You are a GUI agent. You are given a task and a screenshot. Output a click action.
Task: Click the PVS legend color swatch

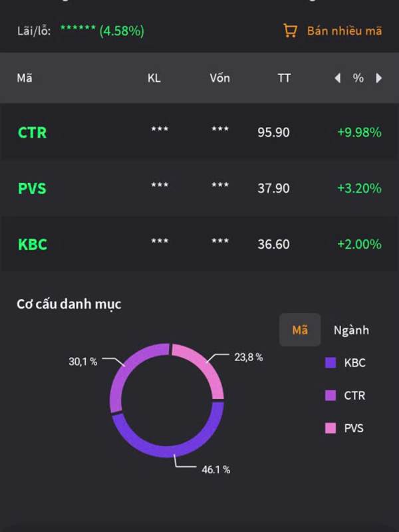[331, 428]
